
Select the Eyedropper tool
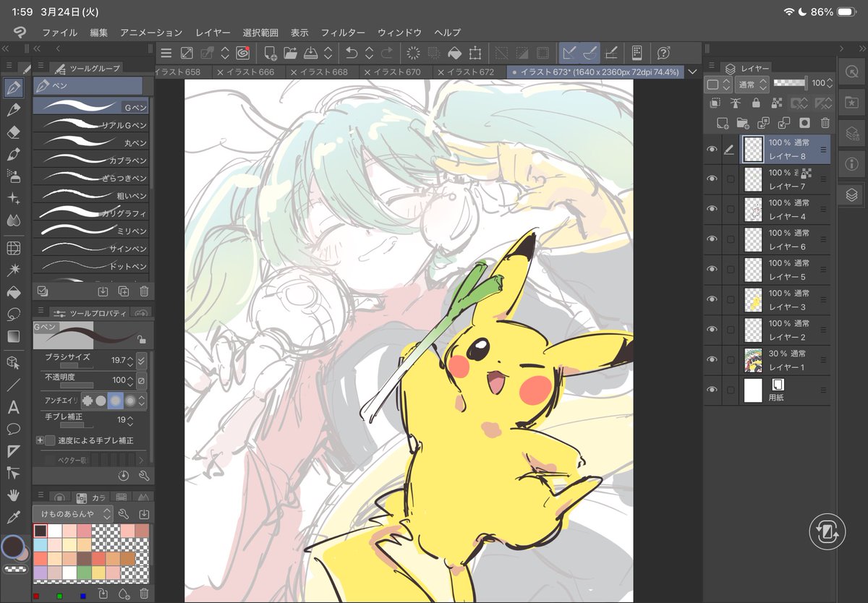pos(13,517)
